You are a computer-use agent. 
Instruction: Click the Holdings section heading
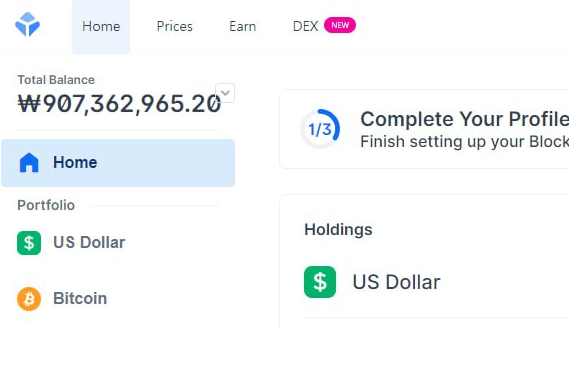tap(338, 230)
